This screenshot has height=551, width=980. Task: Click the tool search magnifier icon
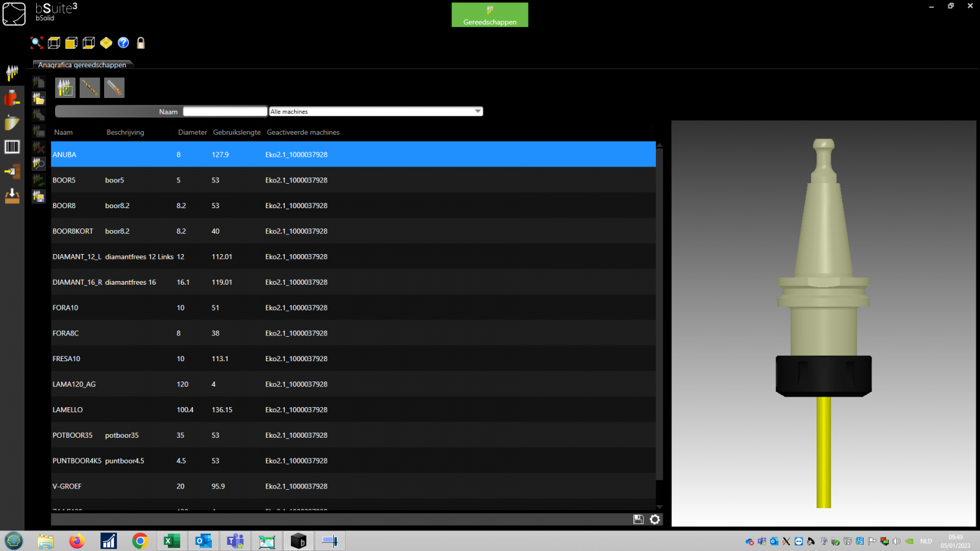click(39, 163)
